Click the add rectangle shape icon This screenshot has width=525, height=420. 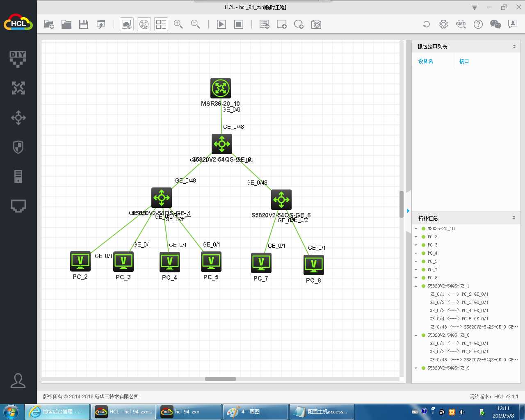(282, 24)
